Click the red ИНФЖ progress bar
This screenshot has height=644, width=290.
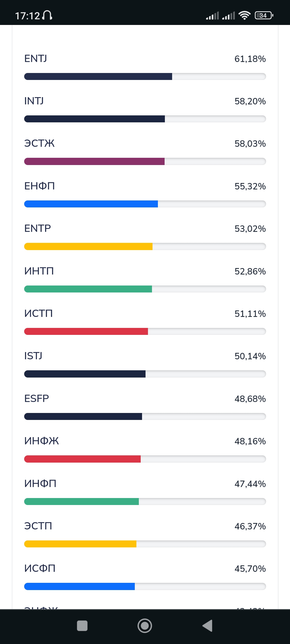[x=145, y=459]
